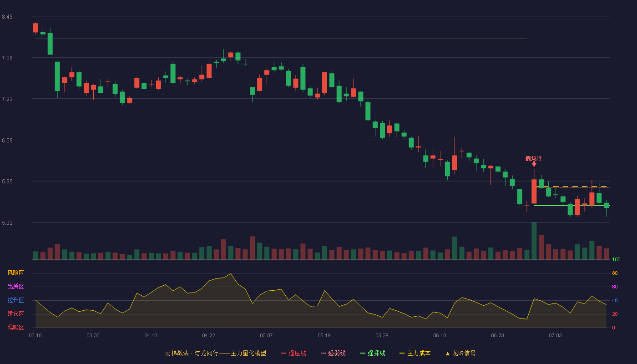Toggle the 龙吟信号 legend entry
The image size is (637, 364).
(x=460, y=353)
